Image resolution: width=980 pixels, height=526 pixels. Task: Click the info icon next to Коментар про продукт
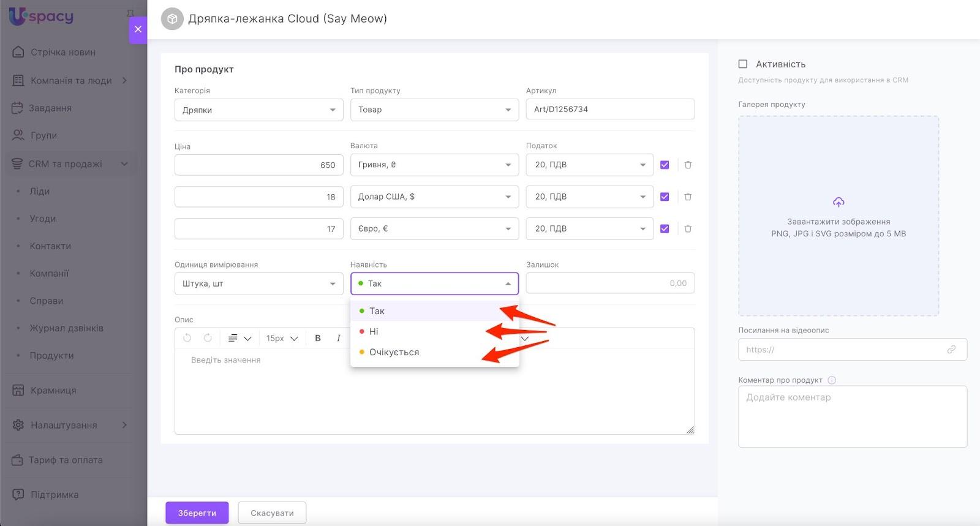(832, 380)
